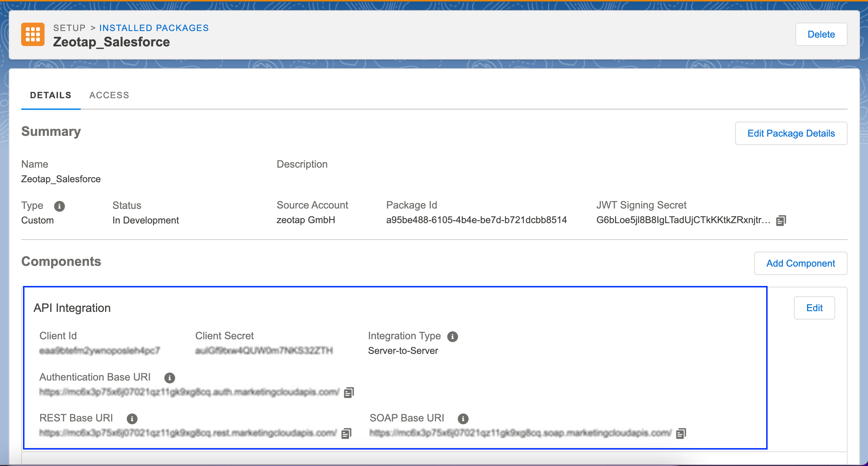Click the Add Component button
The width and height of the screenshot is (868, 466).
click(x=800, y=263)
